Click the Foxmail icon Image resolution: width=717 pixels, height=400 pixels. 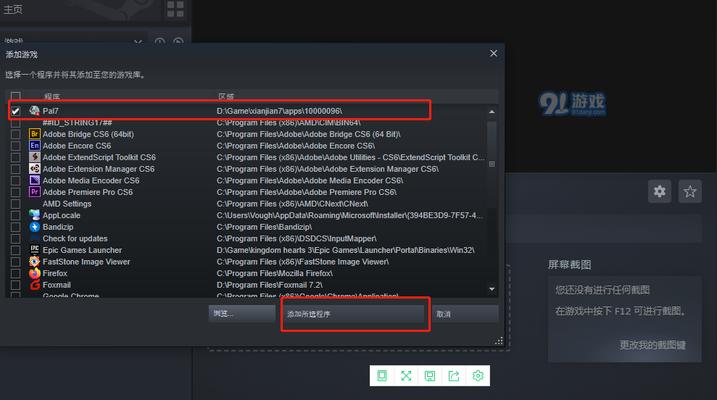point(34,285)
